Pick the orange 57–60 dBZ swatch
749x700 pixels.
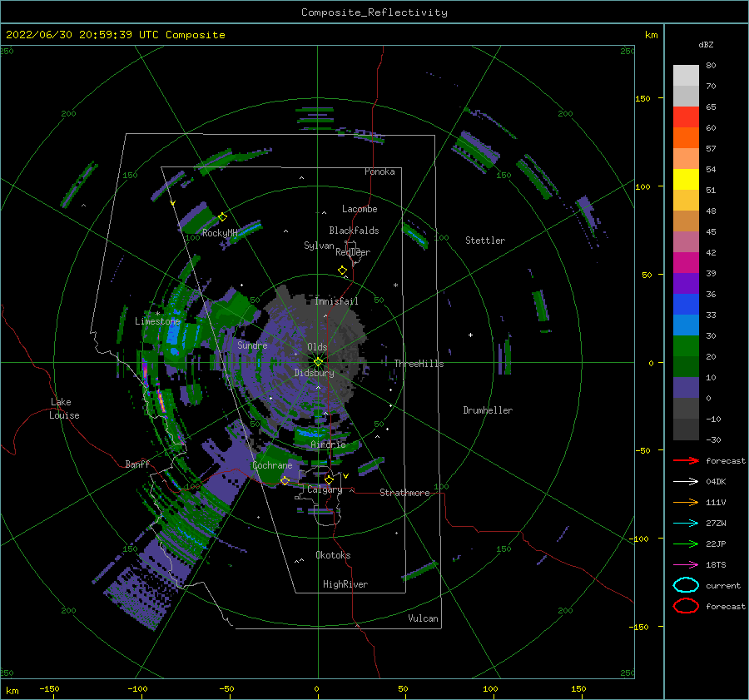point(686,137)
